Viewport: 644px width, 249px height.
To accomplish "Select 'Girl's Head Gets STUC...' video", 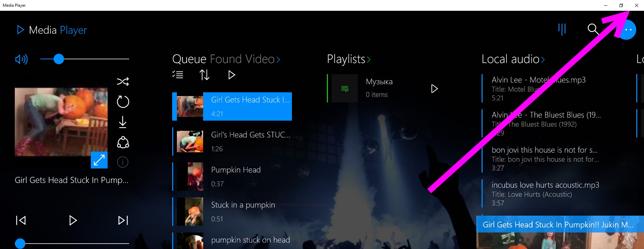I will pos(232,142).
